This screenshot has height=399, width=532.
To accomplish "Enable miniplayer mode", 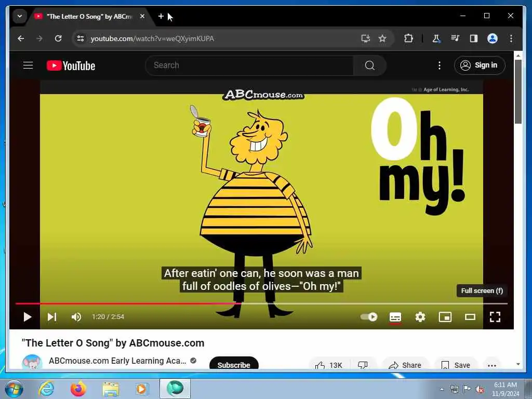I will tap(445, 317).
